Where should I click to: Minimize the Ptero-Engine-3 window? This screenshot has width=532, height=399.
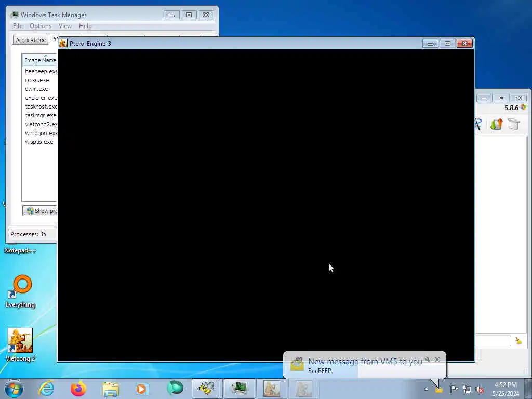pos(430,44)
